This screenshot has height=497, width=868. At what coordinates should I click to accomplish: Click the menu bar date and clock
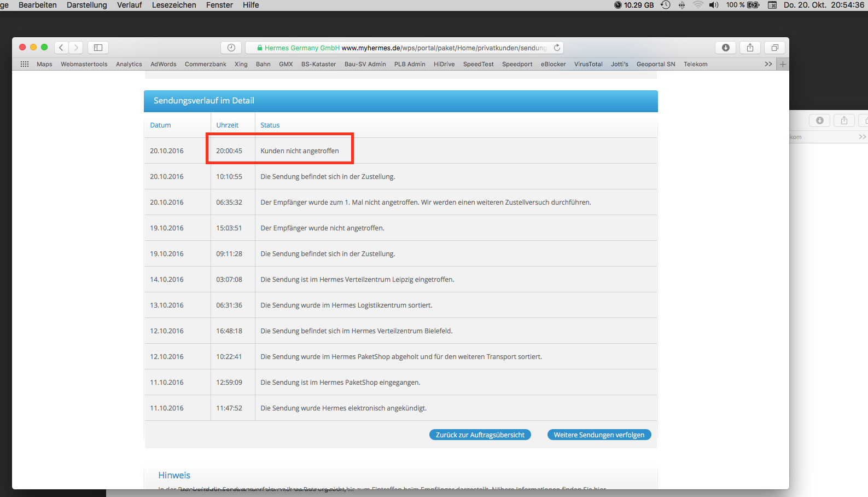click(x=824, y=5)
